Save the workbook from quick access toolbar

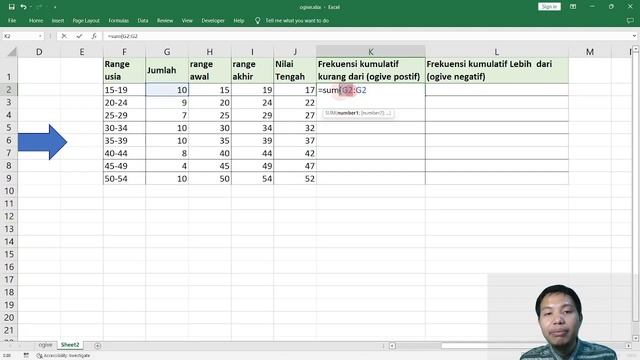pyautogui.click(x=11, y=7)
